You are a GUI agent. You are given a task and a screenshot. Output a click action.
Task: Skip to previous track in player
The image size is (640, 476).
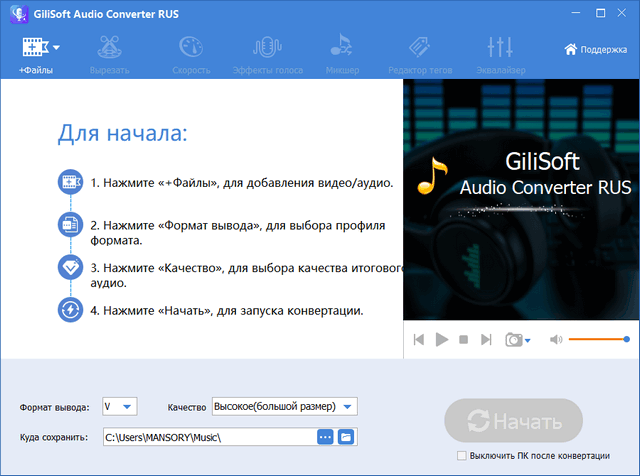[419, 340]
